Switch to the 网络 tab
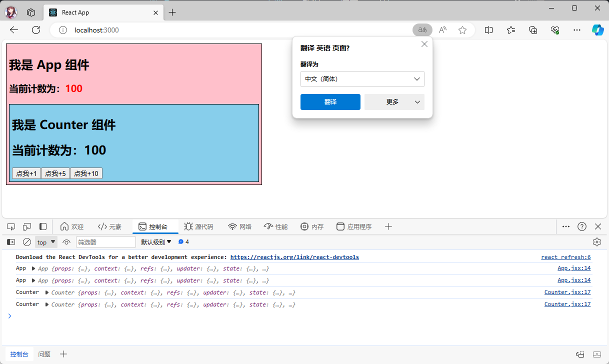This screenshot has width=609, height=364. pyautogui.click(x=239, y=226)
